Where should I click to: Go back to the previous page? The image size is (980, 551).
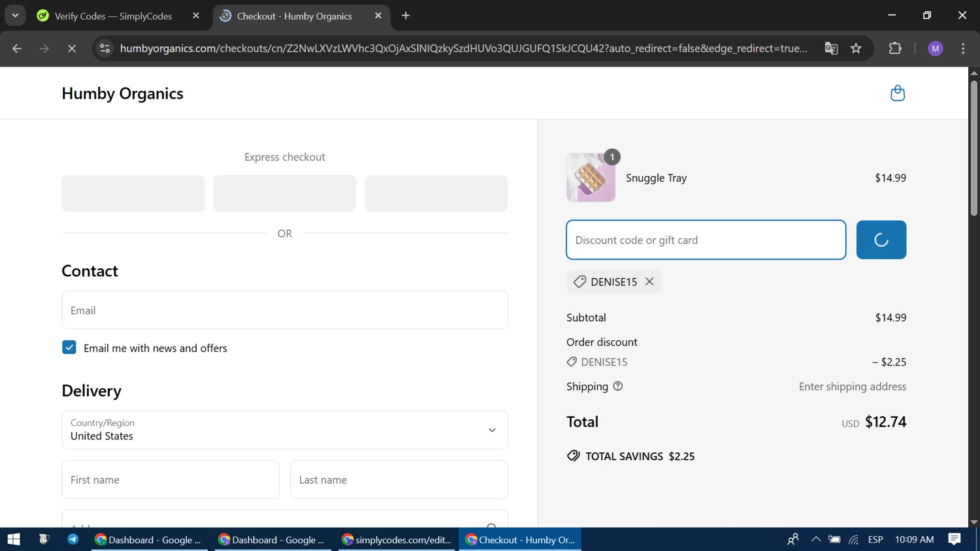click(x=17, y=48)
